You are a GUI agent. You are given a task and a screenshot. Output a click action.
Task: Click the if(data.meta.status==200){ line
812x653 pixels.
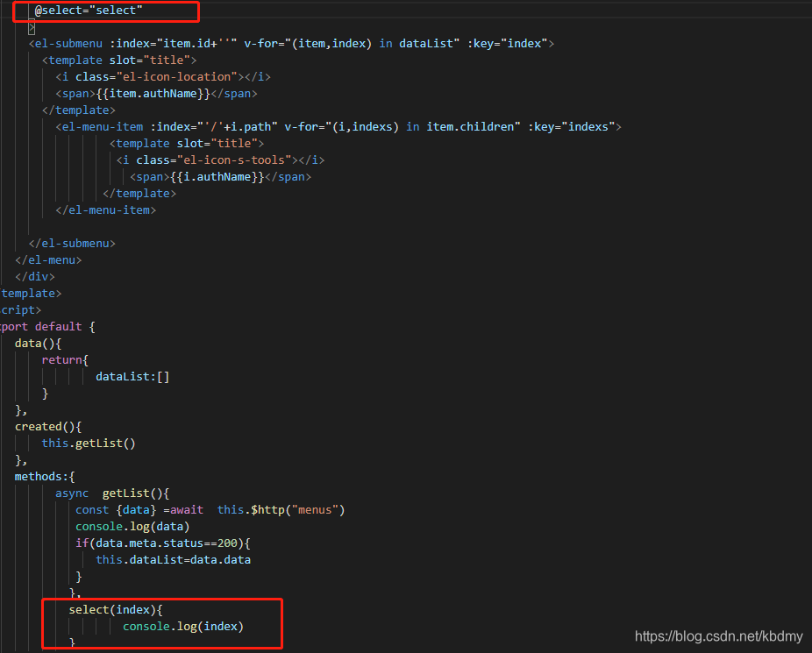pos(163,543)
